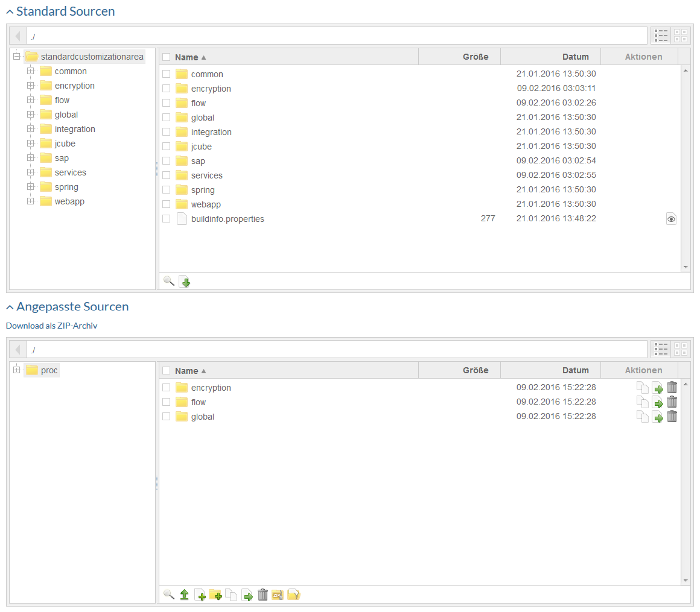Collapse standardcustomizationarea tree node
Screen dimensions: 700x612
click(16, 56)
